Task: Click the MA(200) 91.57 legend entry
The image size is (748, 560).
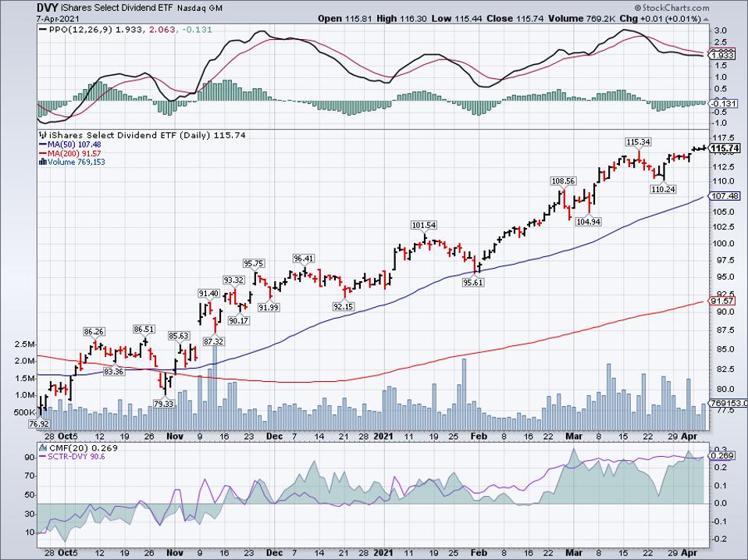Action: click(69, 154)
